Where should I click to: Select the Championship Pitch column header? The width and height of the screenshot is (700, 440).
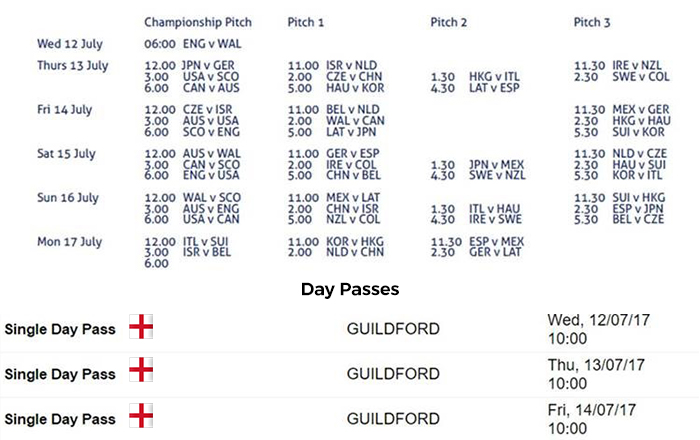tap(198, 22)
